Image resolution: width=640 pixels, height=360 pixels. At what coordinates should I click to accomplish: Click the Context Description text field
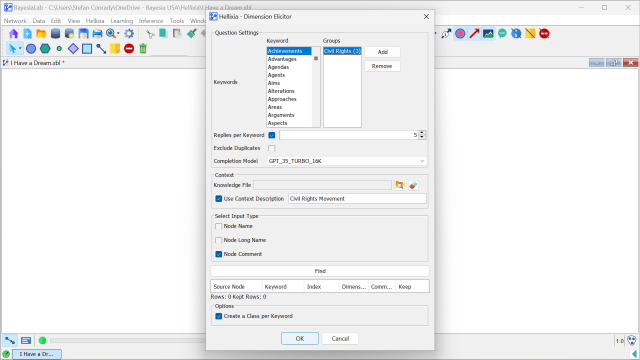pyautogui.click(x=357, y=199)
